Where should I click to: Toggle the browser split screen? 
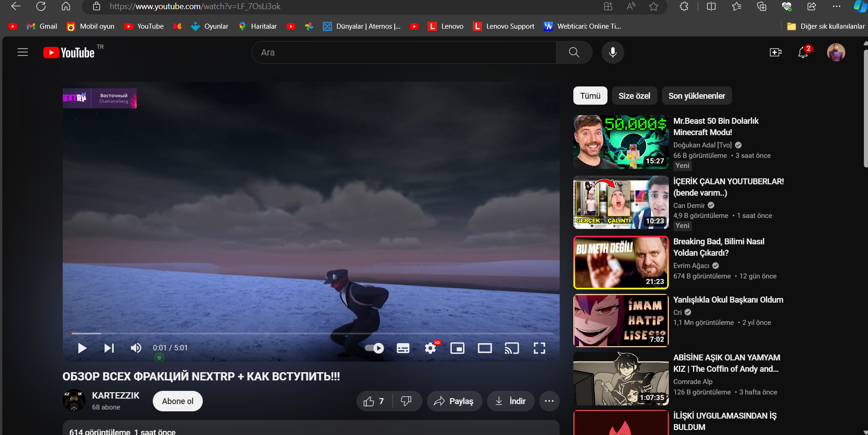[711, 6]
